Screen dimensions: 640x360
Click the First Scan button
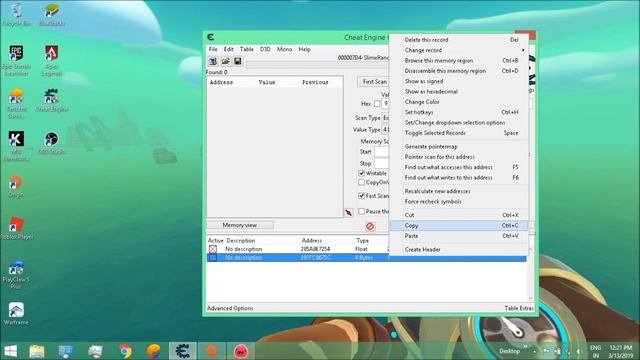(x=373, y=82)
